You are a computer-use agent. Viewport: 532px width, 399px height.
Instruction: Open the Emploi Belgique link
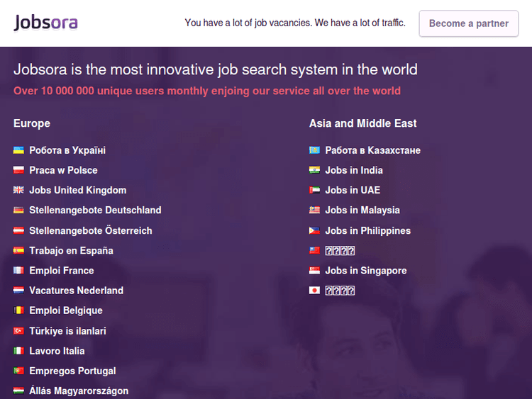click(x=66, y=310)
